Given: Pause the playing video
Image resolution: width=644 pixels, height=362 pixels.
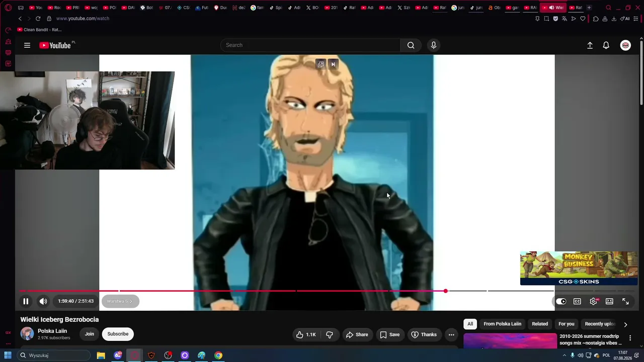Looking at the screenshot, I should tap(26, 301).
